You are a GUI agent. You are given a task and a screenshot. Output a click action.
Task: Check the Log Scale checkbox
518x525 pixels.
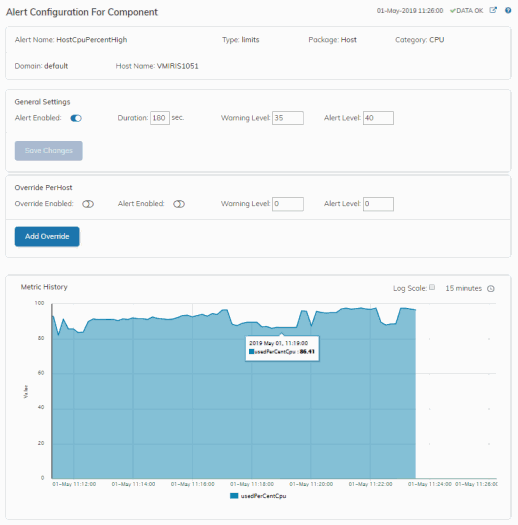click(432, 287)
